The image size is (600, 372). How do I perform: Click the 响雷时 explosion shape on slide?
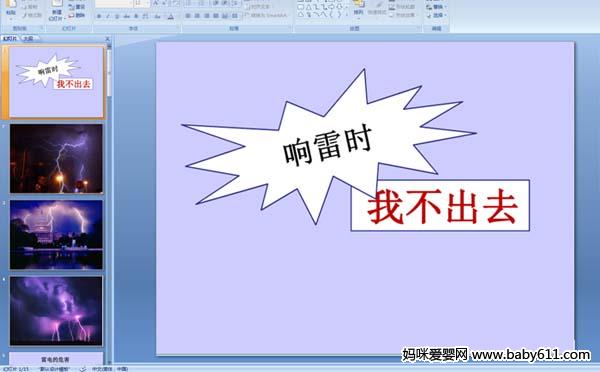pos(328,147)
